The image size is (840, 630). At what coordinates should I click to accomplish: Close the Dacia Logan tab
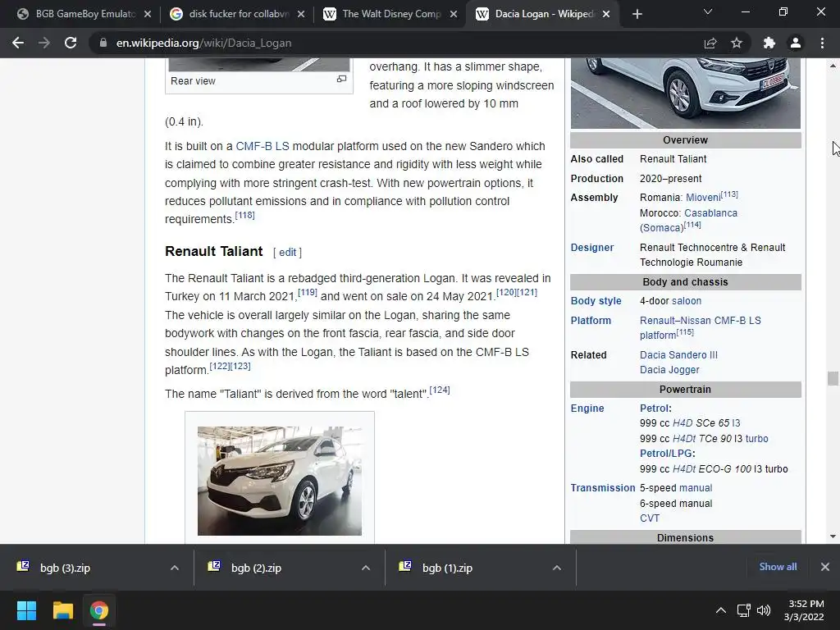[606, 14]
